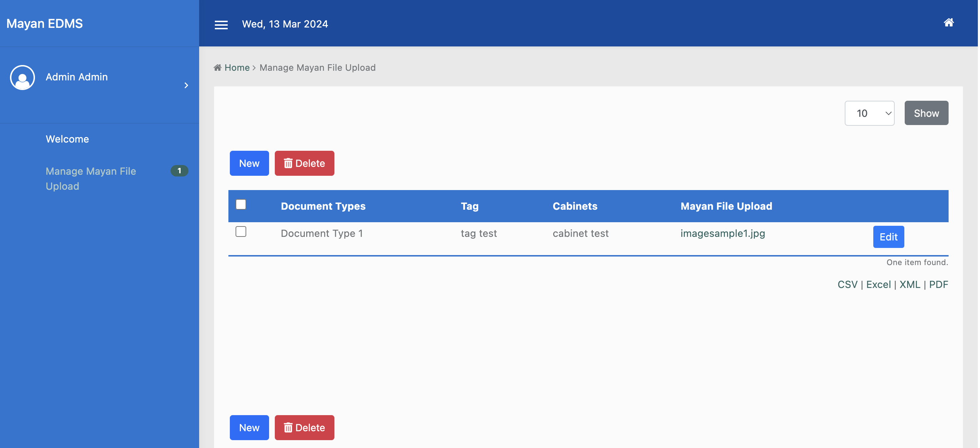Click the breadcrumb home icon
The image size is (980, 448).
coord(217,68)
